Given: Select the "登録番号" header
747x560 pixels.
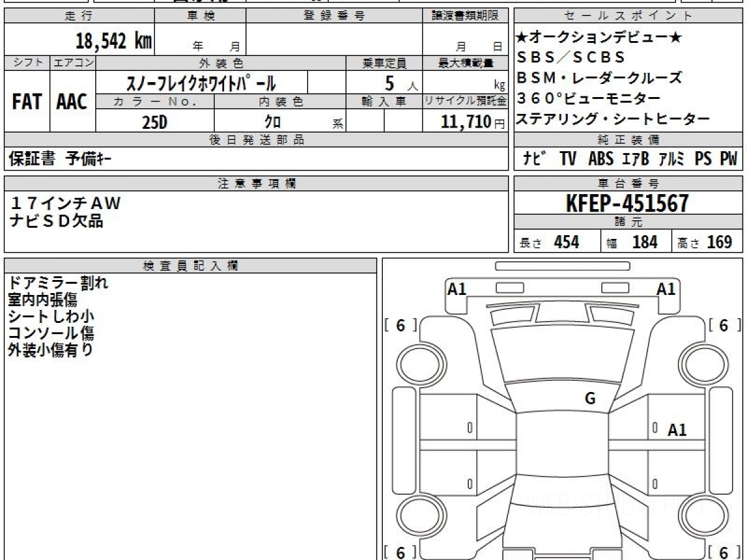Looking at the screenshot, I should (334, 16).
